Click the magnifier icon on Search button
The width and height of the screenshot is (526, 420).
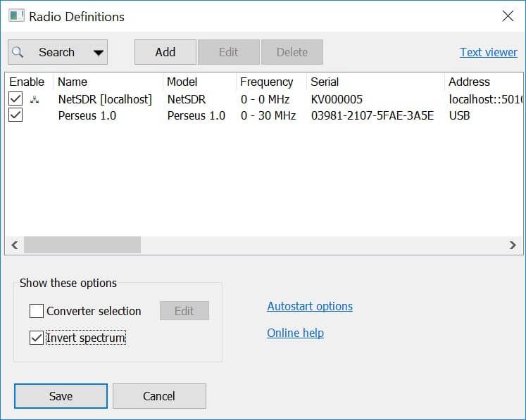pyautogui.click(x=19, y=52)
